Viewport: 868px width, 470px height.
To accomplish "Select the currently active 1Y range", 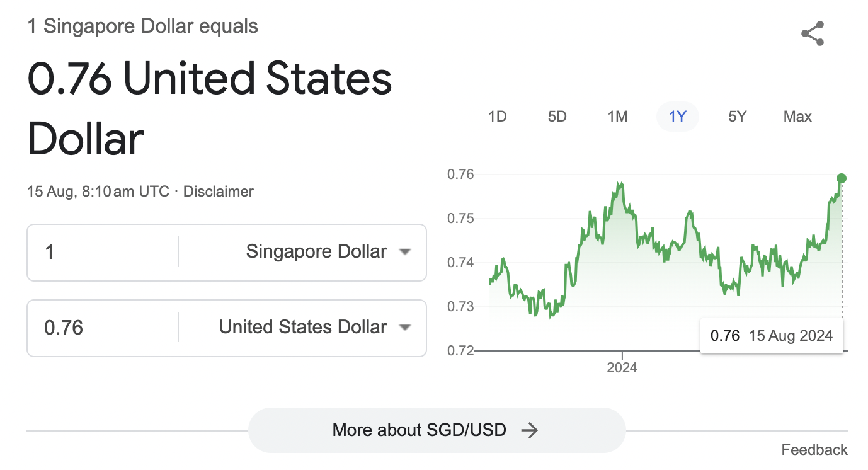I will coord(678,116).
